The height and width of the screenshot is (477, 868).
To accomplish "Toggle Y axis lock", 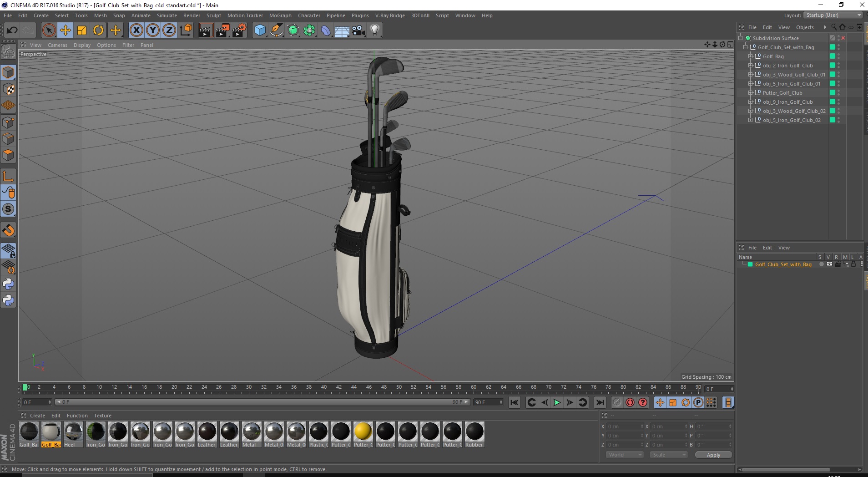I will tap(153, 30).
